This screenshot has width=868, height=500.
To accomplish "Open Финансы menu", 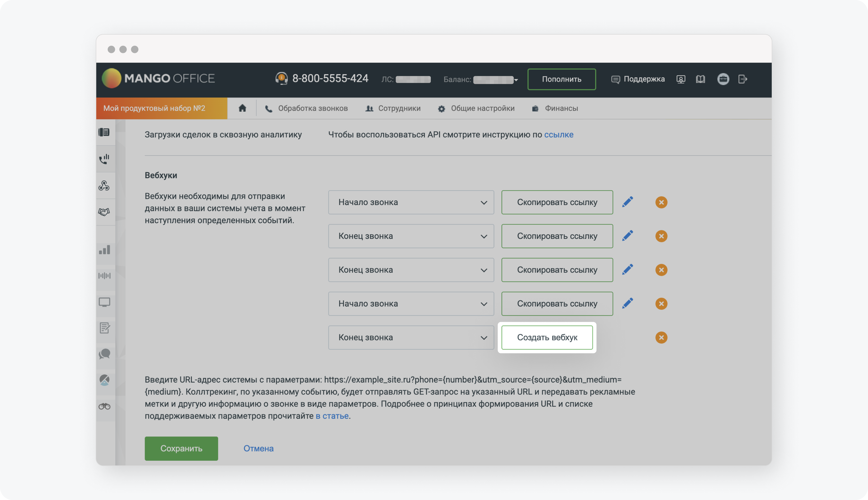I will pos(554,108).
